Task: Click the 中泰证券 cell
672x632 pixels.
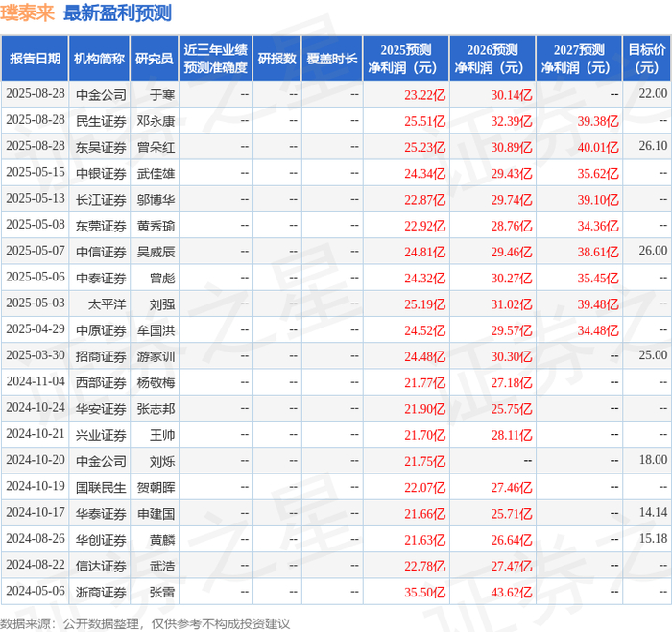Action: pyautogui.click(x=101, y=279)
